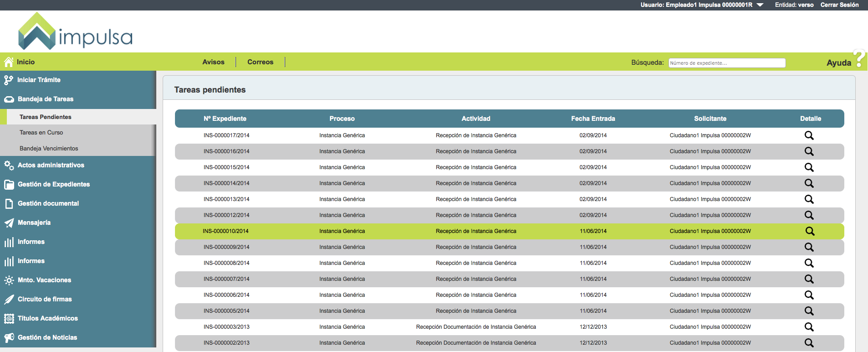Click the Ayuda link text
Viewport: 868px width, 352px height.
(839, 63)
